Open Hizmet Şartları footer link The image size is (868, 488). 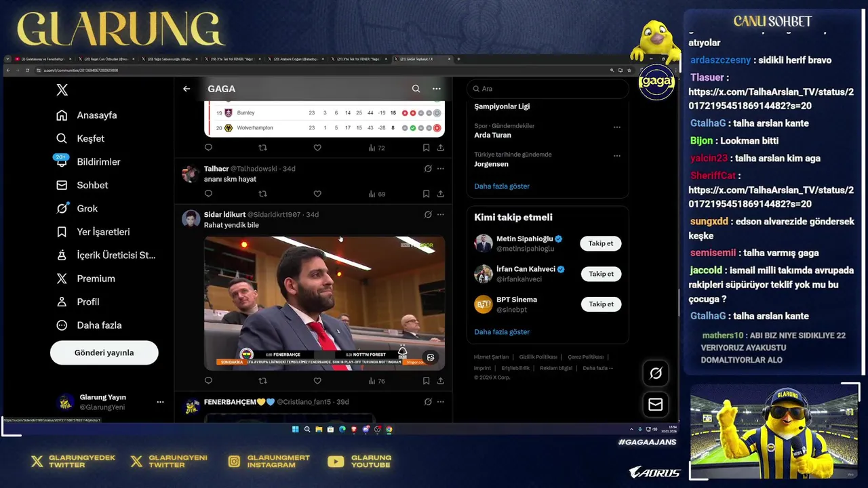[491, 357]
